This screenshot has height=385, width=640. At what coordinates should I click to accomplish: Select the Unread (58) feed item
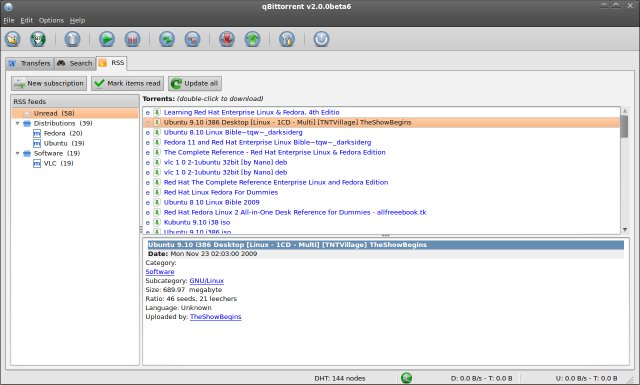pos(75,113)
